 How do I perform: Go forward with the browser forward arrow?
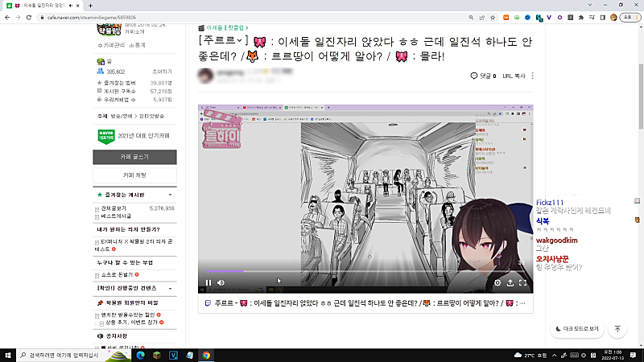coord(18,17)
